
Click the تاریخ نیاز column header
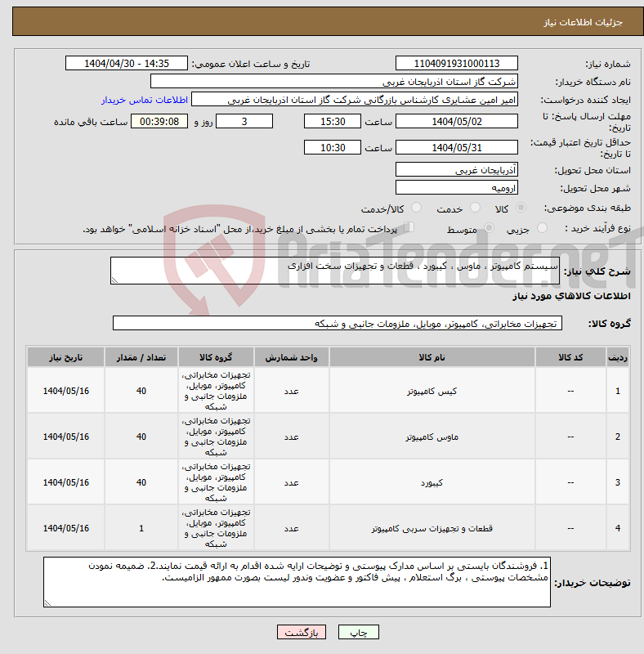point(66,357)
